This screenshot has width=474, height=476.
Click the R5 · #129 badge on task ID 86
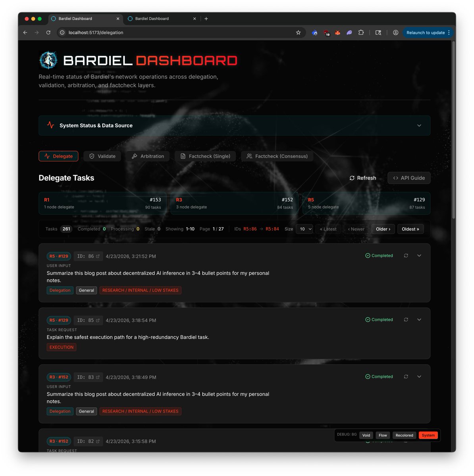[x=59, y=256]
